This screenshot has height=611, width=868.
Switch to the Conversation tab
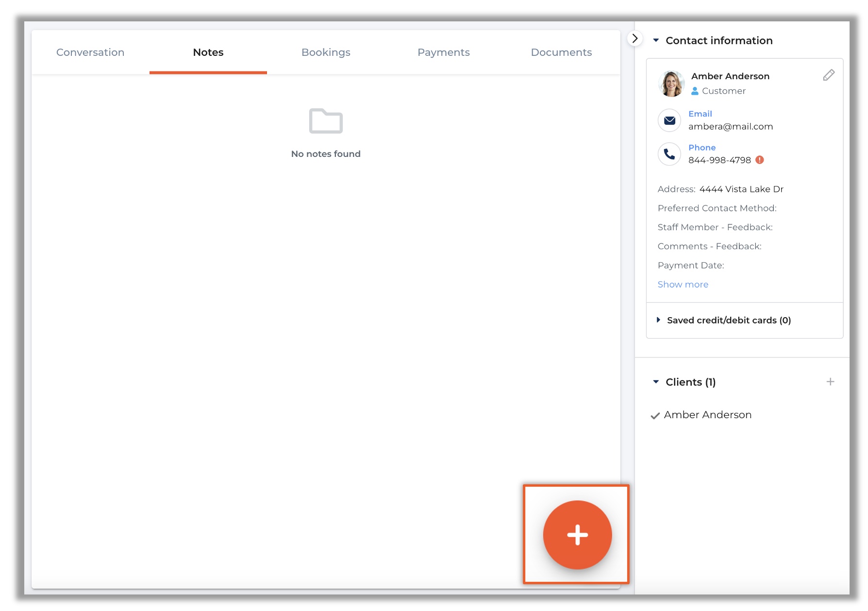pos(90,52)
